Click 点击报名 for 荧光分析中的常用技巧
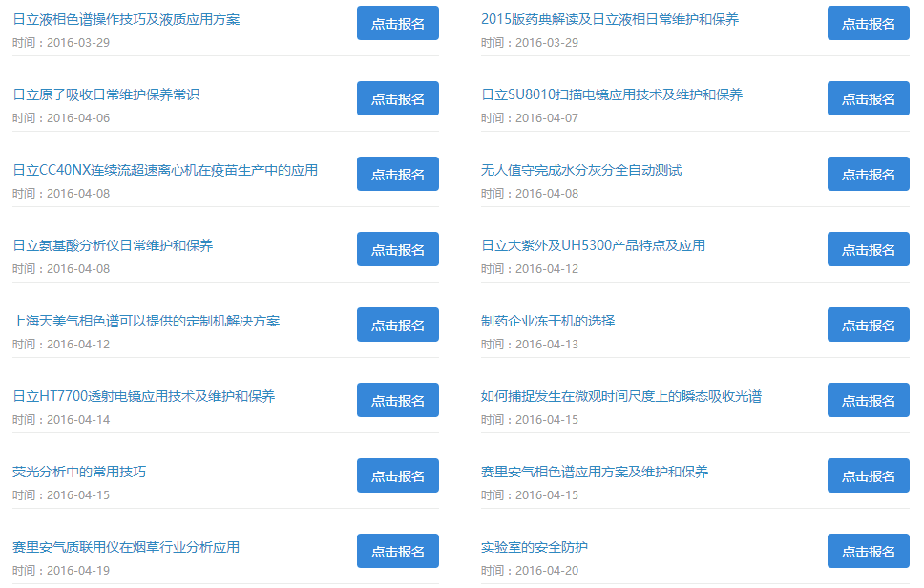 click(398, 475)
